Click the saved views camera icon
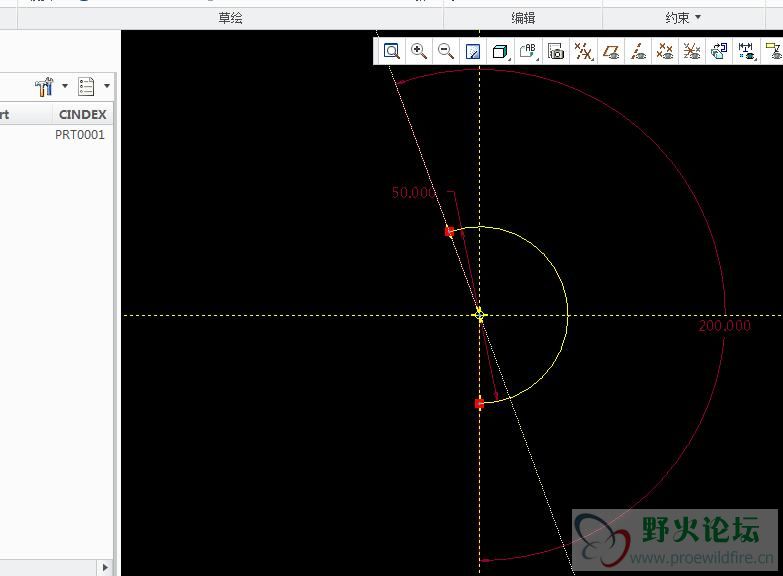Viewport: 783px width, 576px height. pyautogui.click(x=556, y=51)
